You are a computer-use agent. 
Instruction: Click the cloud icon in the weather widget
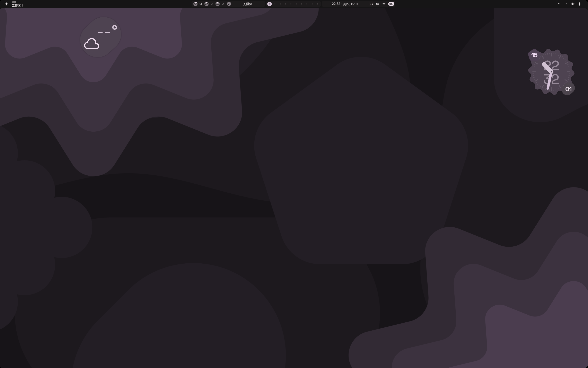pos(92,44)
